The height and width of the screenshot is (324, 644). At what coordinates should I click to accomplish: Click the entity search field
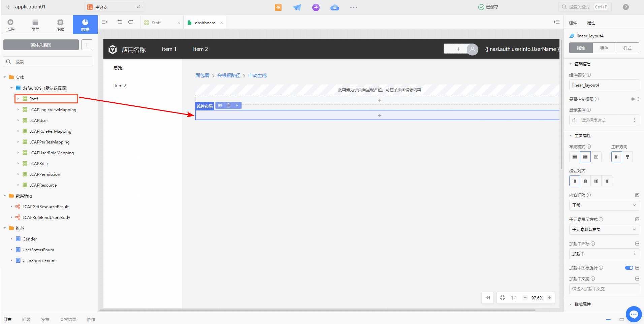pyautogui.click(x=48, y=62)
